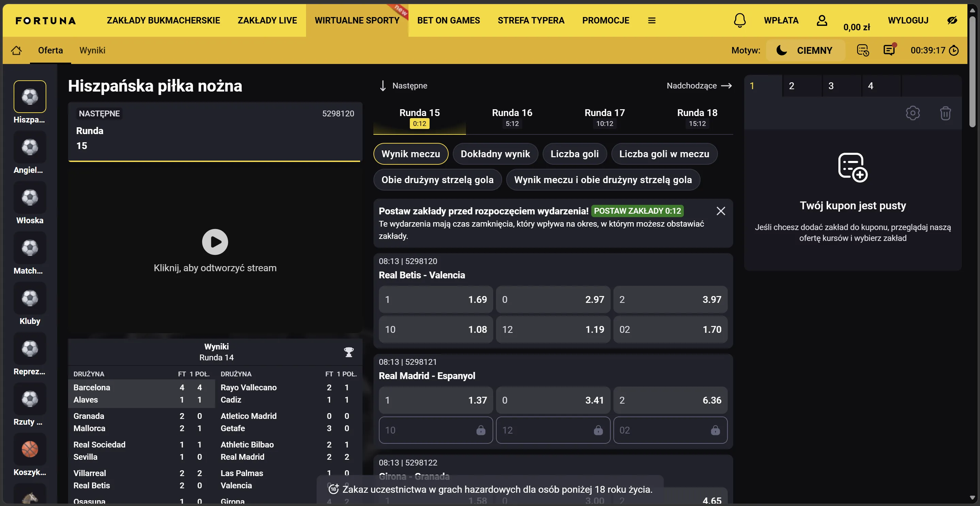Open the hamburger menu in top navigation
Viewport: 980px width, 506px height.
pyautogui.click(x=652, y=20)
